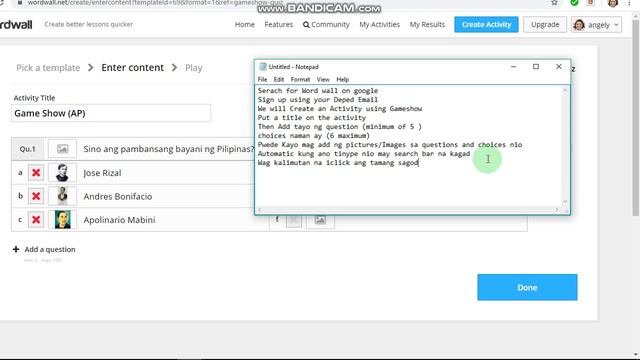The width and height of the screenshot is (640, 360).
Task: Click the browser address bar URL
Action: click(x=155, y=2)
